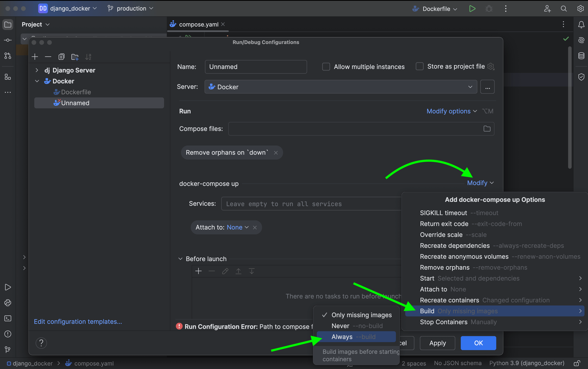Click Edit configuration templates link
This screenshot has height=369, width=588.
78,321
